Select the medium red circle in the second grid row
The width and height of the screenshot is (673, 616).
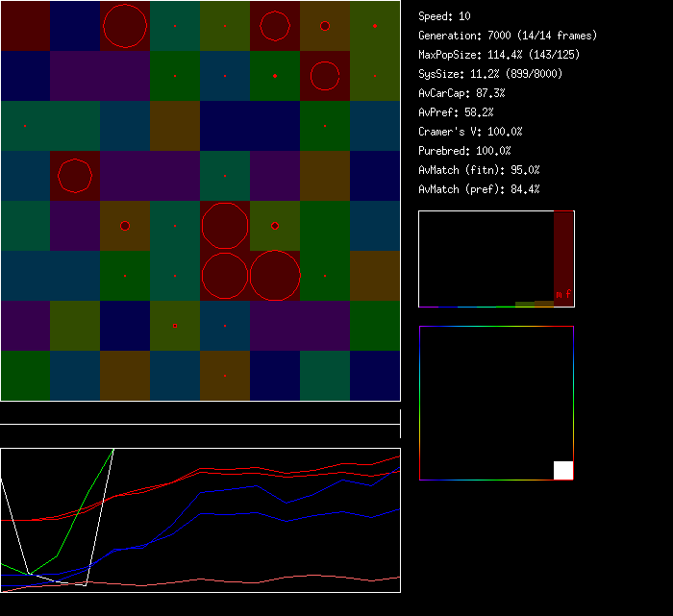pos(325,76)
